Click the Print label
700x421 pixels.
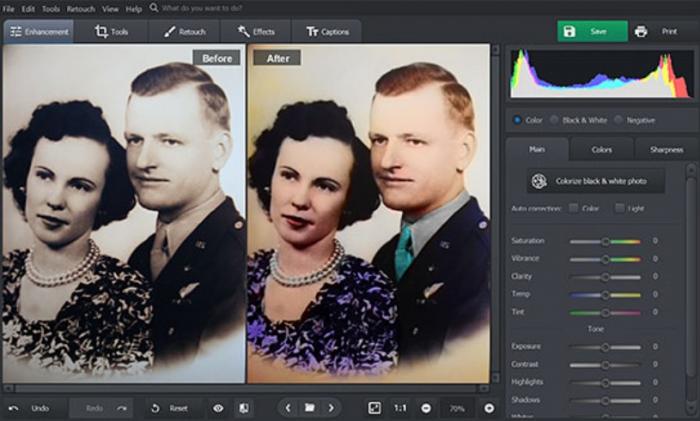coord(669,31)
